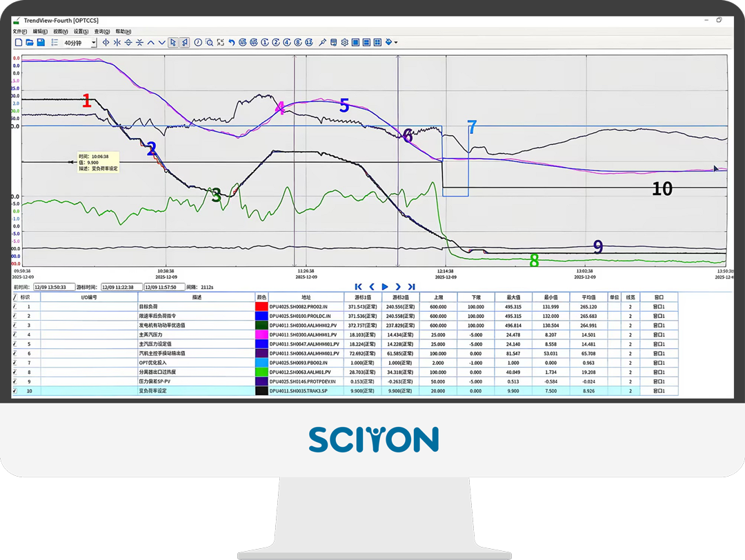Click green color swatch for 分离器出口过热度
The height and width of the screenshot is (560, 745).
[x=262, y=372]
